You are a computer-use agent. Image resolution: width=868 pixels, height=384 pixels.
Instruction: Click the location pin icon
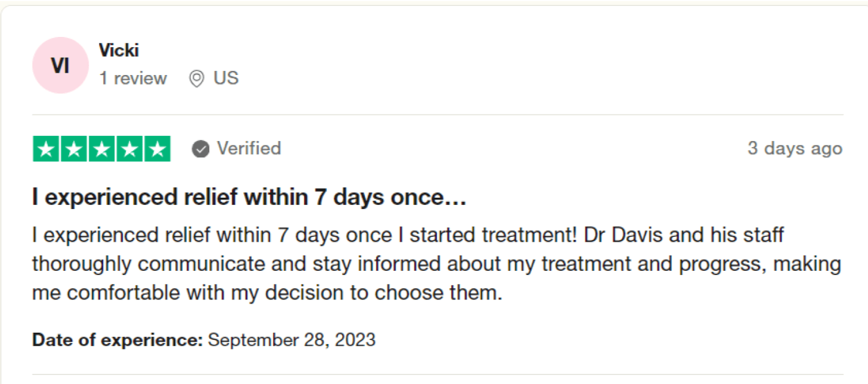pos(197,79)
